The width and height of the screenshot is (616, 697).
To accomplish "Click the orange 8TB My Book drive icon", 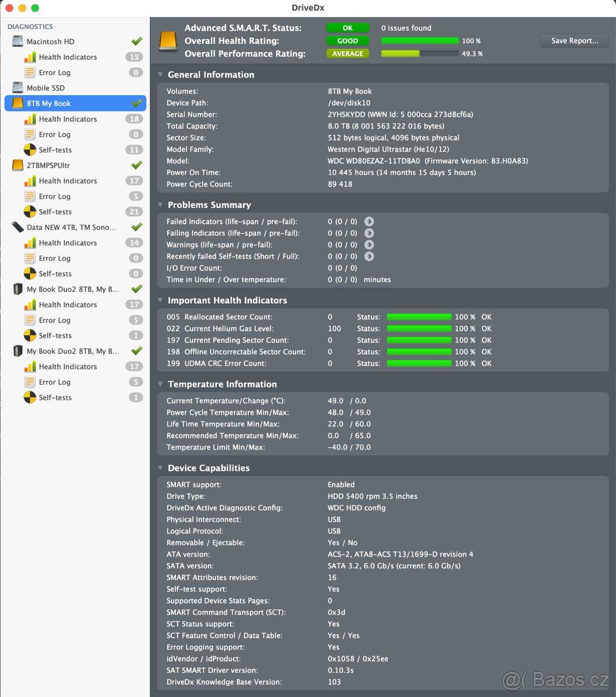I will click(18, 103).
